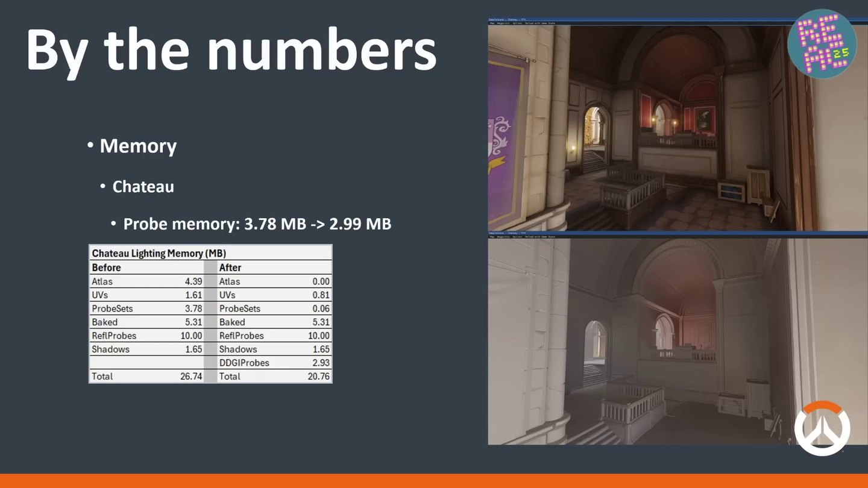Click the Before Atlas value 4.39

click(193, 281)
